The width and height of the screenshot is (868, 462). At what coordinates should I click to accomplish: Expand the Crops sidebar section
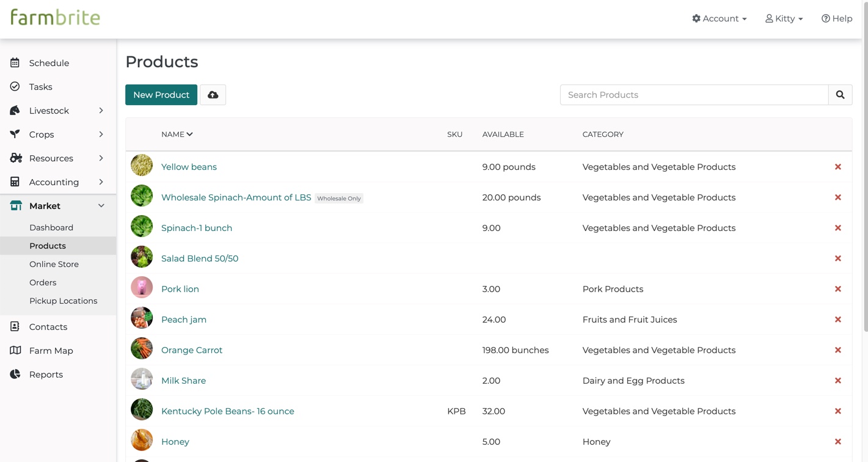click(x=101, y=134)
